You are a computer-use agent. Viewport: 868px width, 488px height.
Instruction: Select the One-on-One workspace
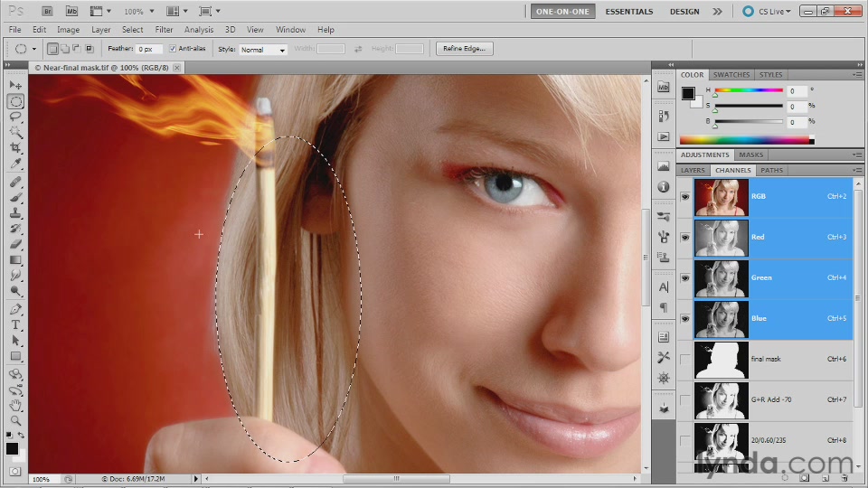pyautogui.click(x=562, y=11)
